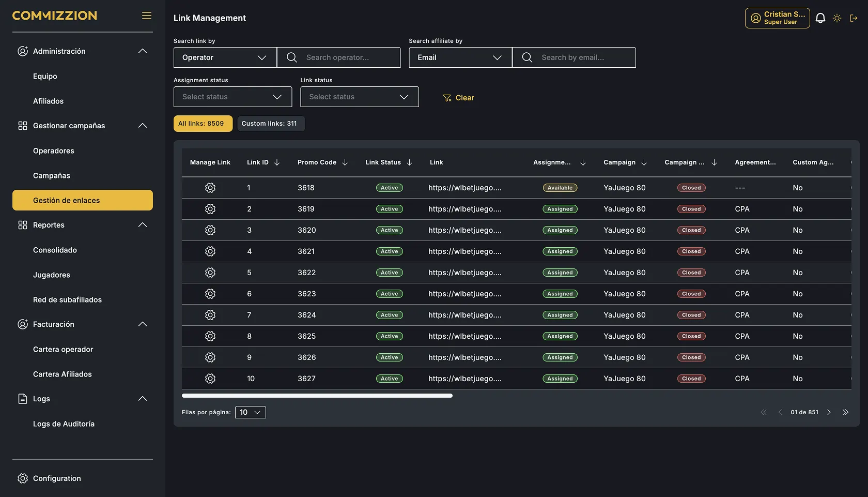The width and height of the screenshot is (868, 497).
Task: Select All links: 8509 tab
Action: coord(203,124)
